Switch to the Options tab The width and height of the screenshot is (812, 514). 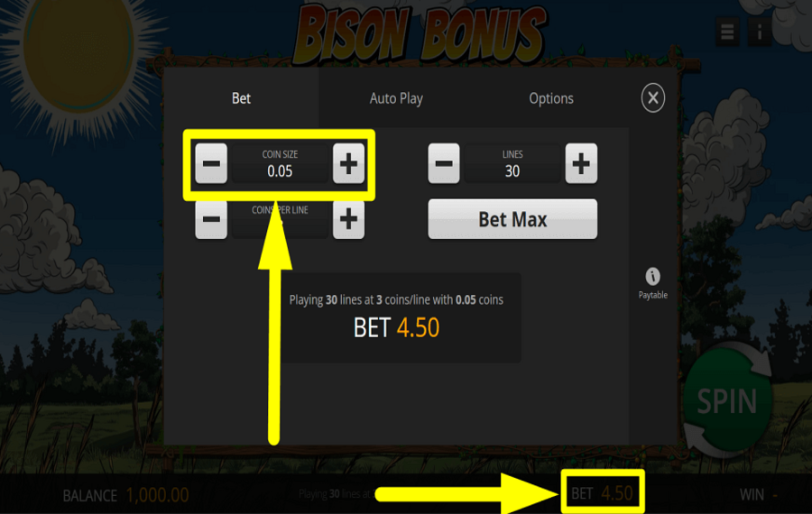tap(551, 98)
